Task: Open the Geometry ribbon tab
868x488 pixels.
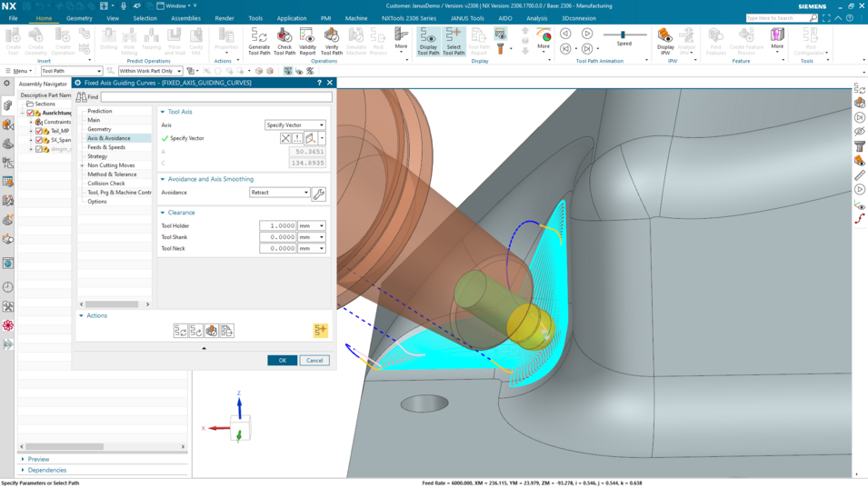Action: pos(79,18)
